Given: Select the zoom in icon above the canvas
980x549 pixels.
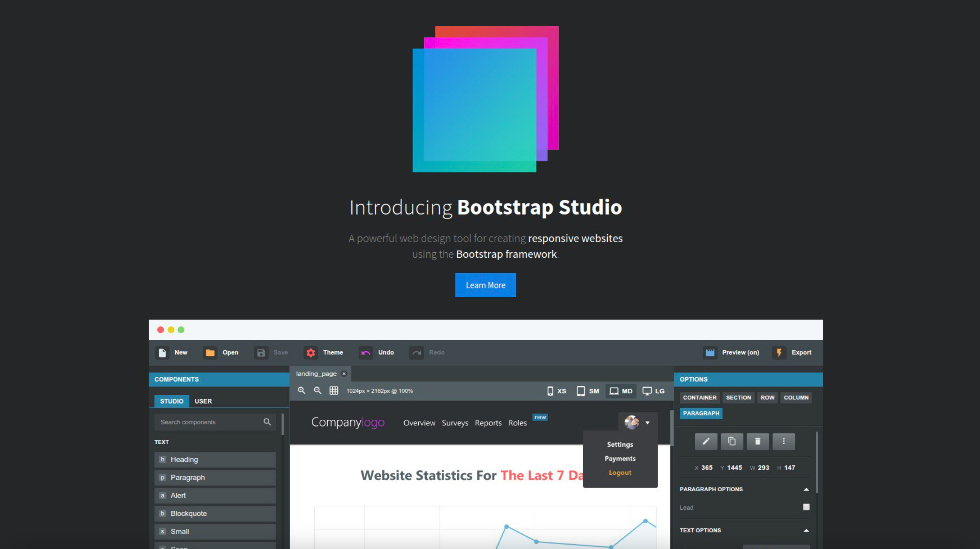Looking at the screenshot, I should [x=302, y=391].
